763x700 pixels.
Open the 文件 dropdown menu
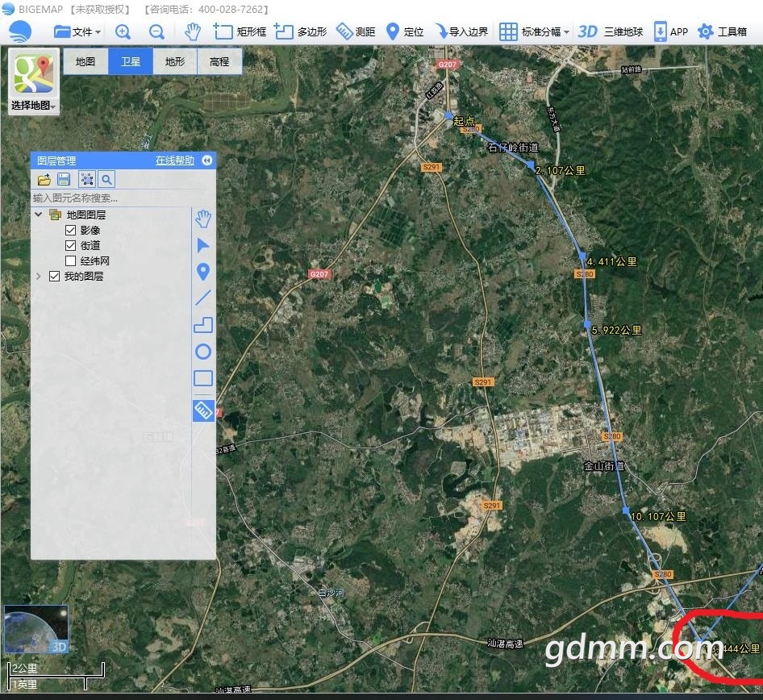click(x=77, y=31)
